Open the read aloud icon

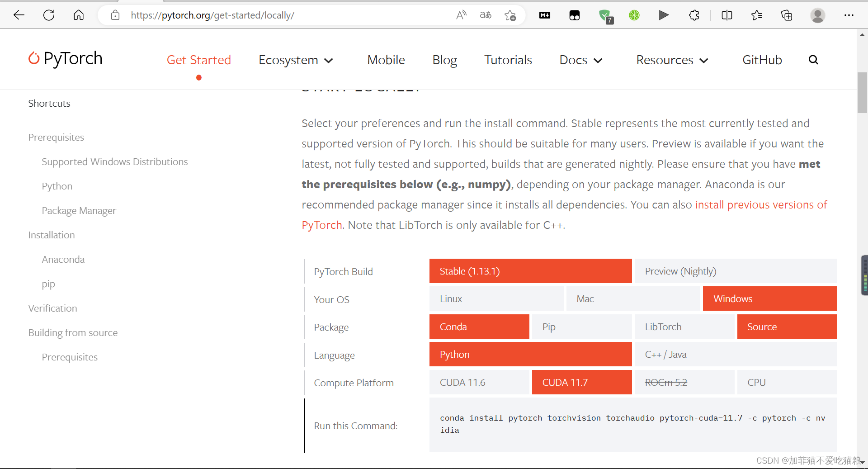[x=461, y=15]
